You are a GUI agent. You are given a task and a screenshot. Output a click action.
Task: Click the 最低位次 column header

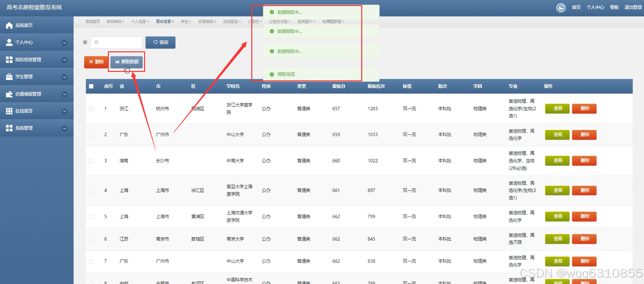coord(376,86)
